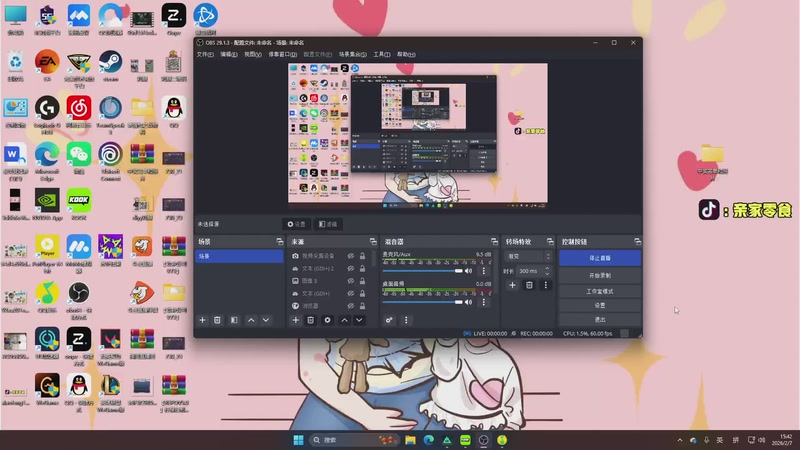This screenshot has width=800, height=450.
Task: Enable 工作室模式 studio mode button
Action: click(x=600, y=291)
